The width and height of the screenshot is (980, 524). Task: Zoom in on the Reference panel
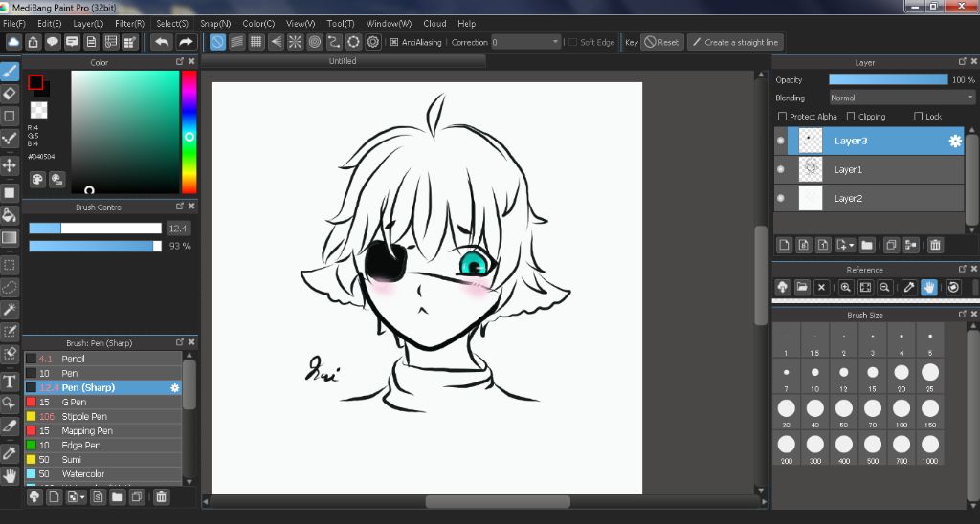click(x=846, y=287)
